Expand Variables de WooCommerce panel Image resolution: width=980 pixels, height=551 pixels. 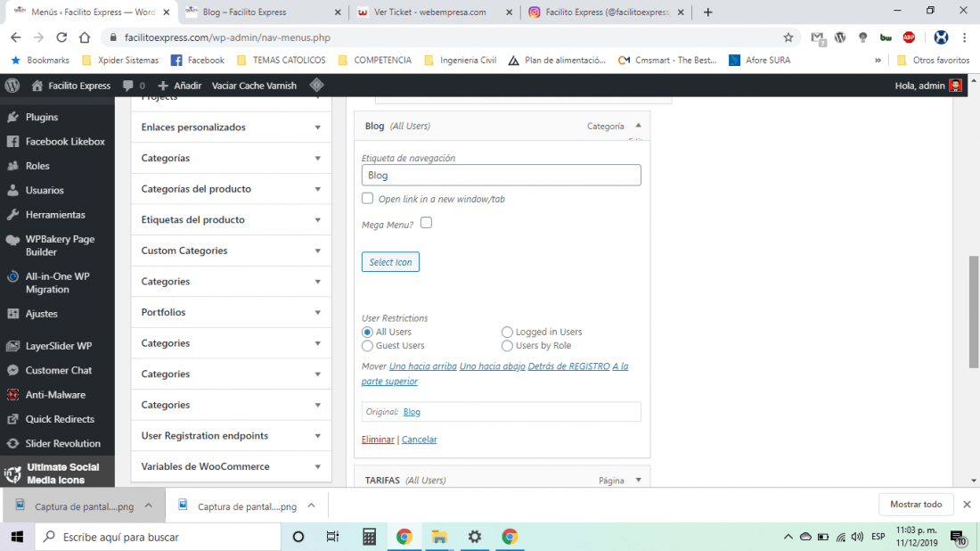232,466
